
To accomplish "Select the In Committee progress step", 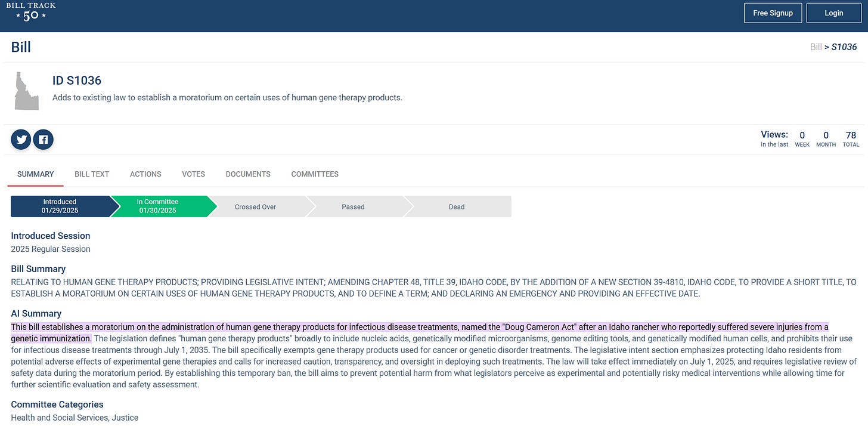I will click(x=159, y=206).
